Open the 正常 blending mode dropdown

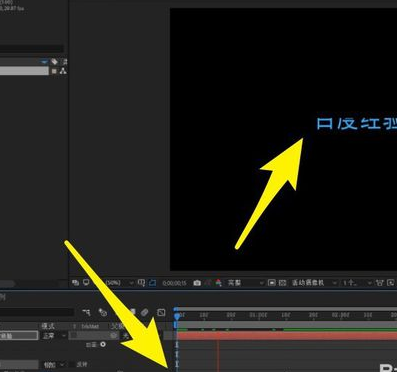tap(53, 336)
